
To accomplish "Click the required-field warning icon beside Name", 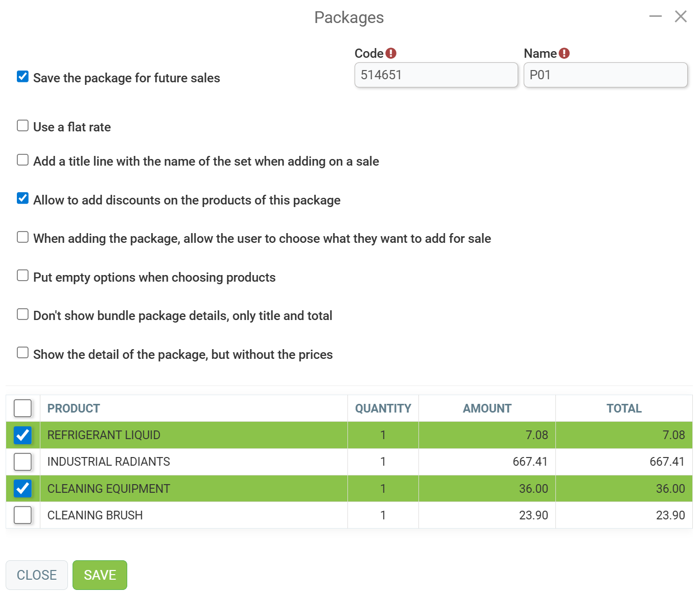I will 564,53.
